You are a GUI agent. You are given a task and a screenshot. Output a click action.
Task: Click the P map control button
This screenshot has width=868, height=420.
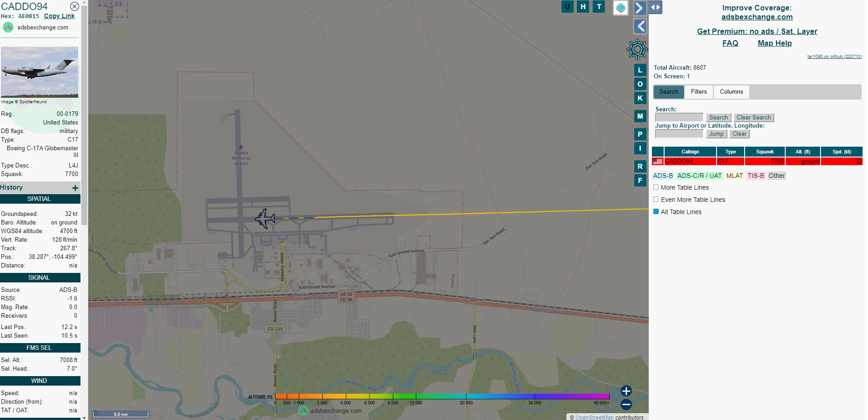[x=640, y=134]
